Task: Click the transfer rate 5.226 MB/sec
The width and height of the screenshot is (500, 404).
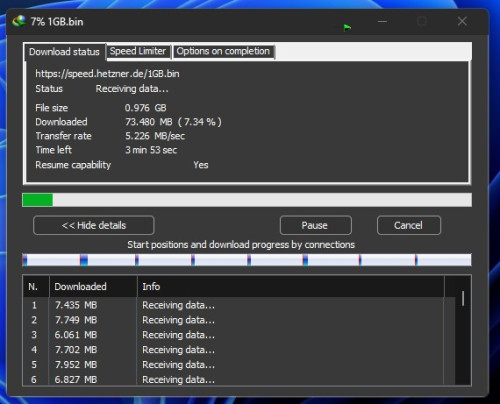Action: (x=155, y=136)
